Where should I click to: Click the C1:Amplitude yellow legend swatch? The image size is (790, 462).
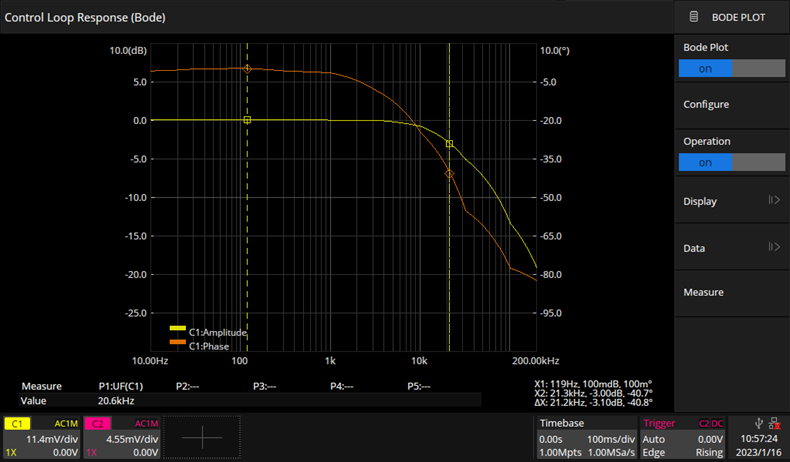tap(177, 332)
